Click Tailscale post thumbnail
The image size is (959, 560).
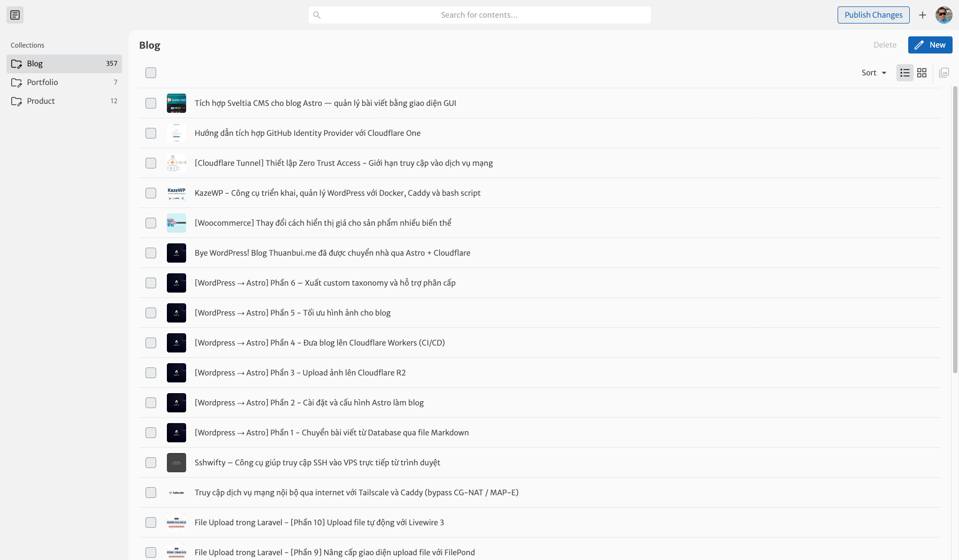177,493
